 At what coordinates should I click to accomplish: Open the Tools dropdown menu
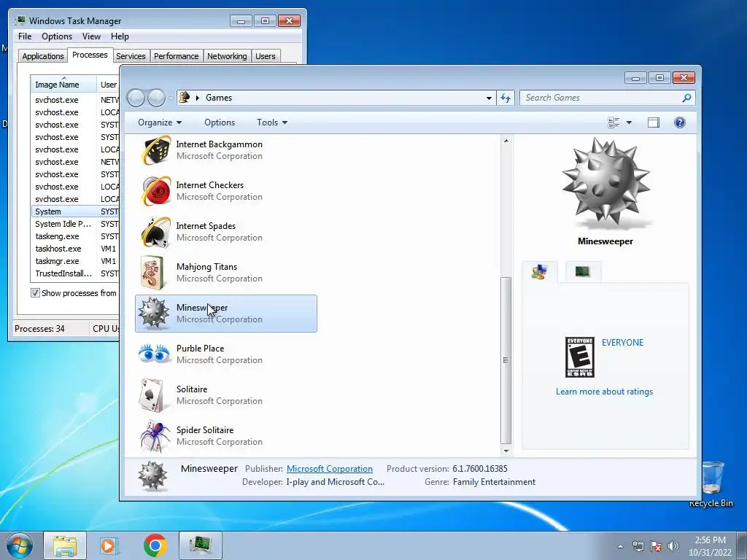point(272,122)
